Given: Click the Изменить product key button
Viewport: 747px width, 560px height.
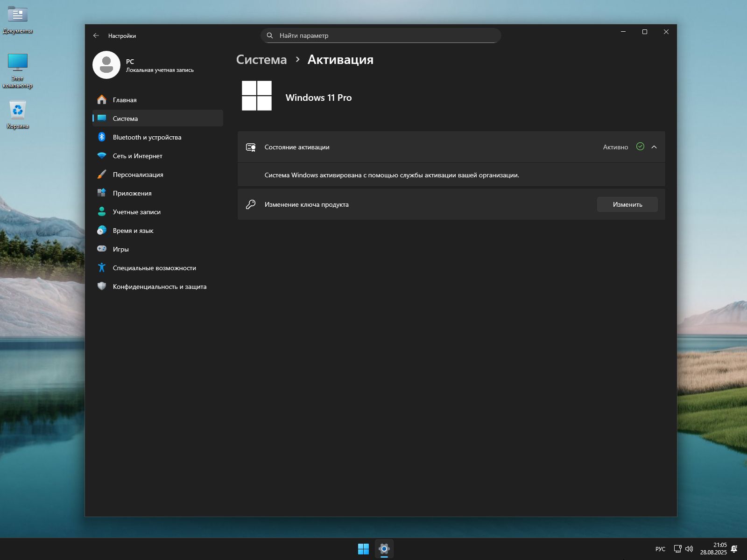Looking at the screenshot, I should (627, 204).
